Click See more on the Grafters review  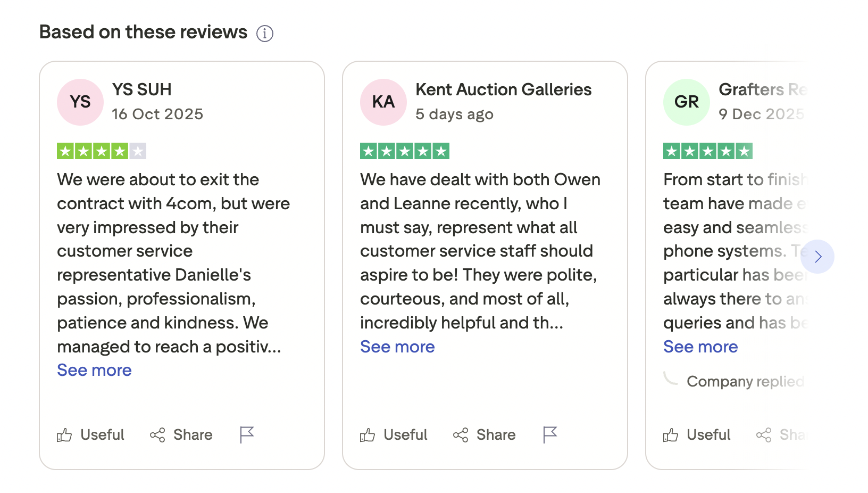[x=700, y=347]
